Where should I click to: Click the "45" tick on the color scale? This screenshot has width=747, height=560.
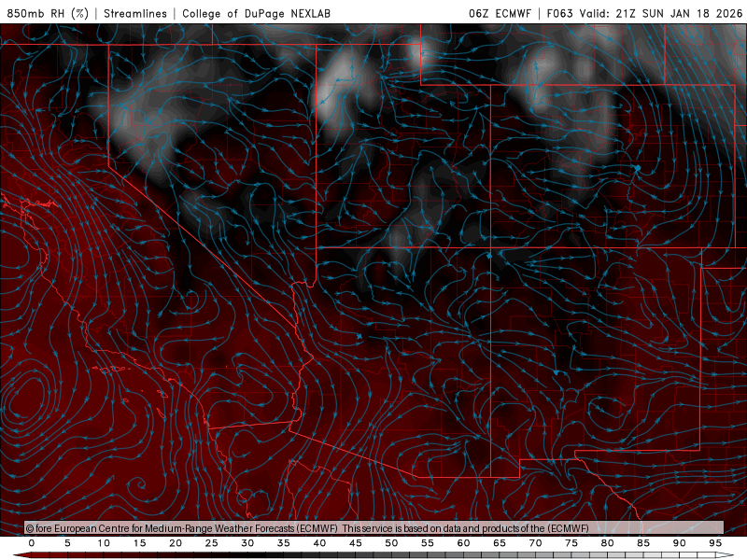pyautogui.click(x=356, y=543)
